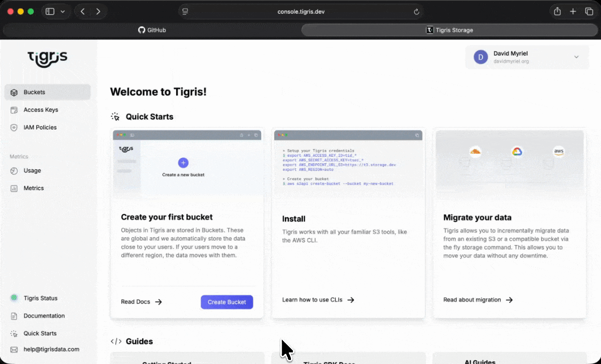Select the Buckets icon in the sidebar
601x364 pixels.
point(14,92)
